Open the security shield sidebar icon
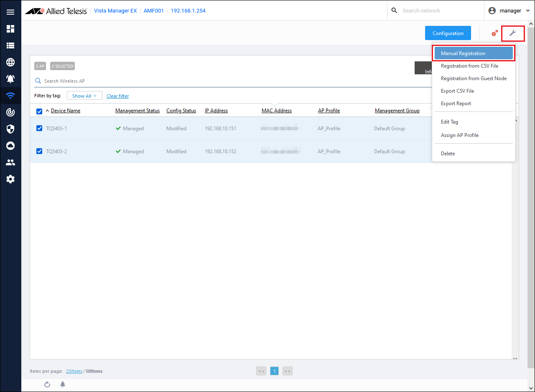Image resolution: width=535 pixels, height=392 pixels. coord(10,129)
